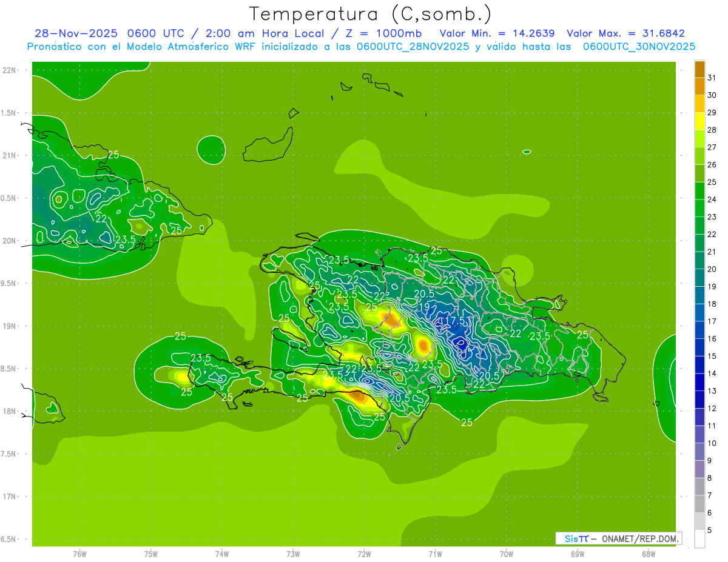Click the "5" label on the color legend
This screenshot has width=728, height=562.
point(709,530)
